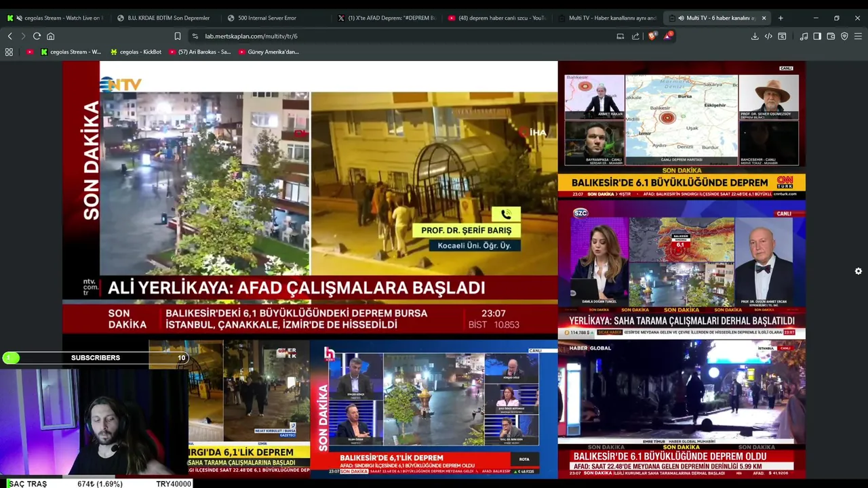
Task: View site settings icon beside the URL
Action: pos(195,36)
